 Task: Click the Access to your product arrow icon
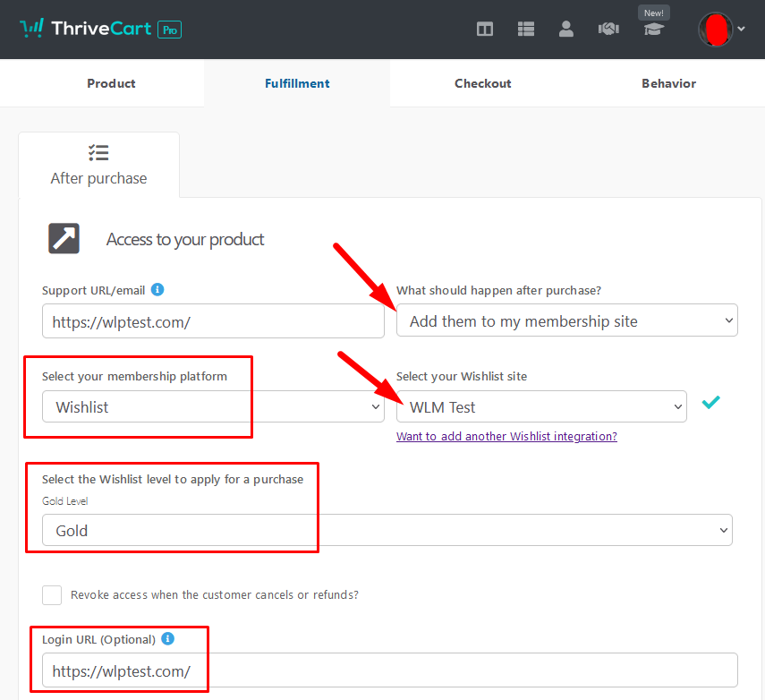click(64, 239)
